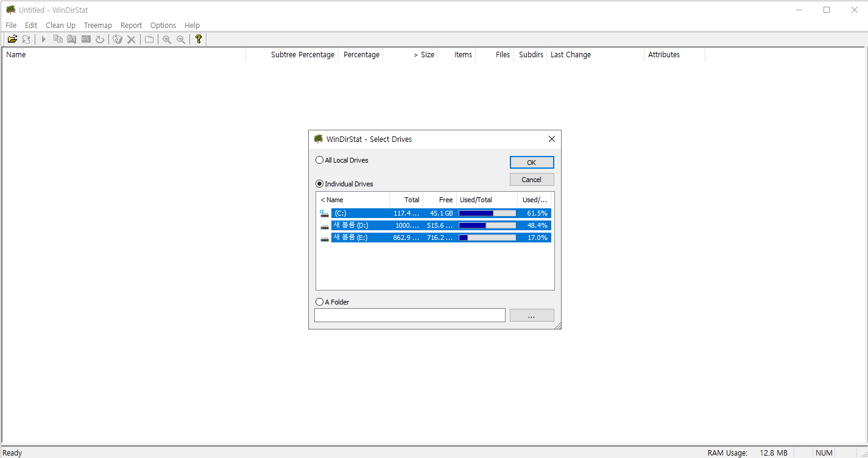Click the Command Prompt Here toolbar icon
868x458 pixels.
tap(86, 39)
